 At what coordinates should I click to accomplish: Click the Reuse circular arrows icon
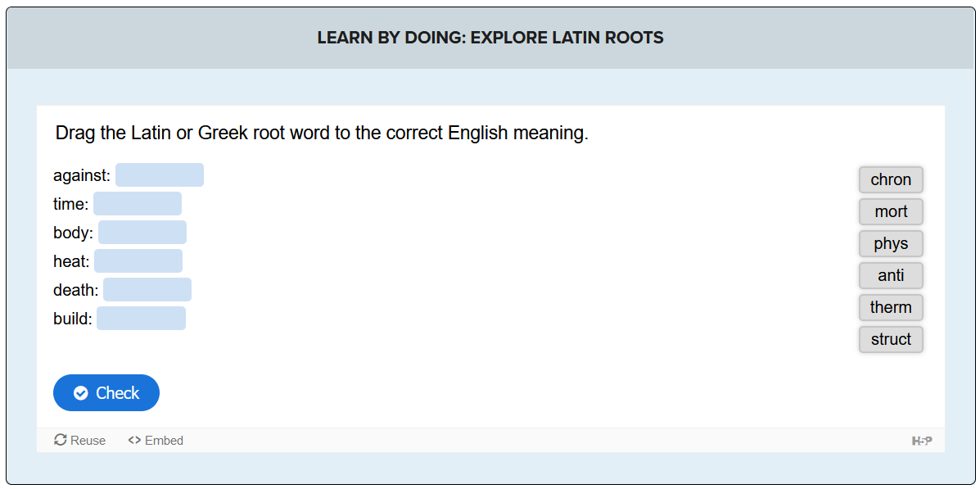pos(61,440)
